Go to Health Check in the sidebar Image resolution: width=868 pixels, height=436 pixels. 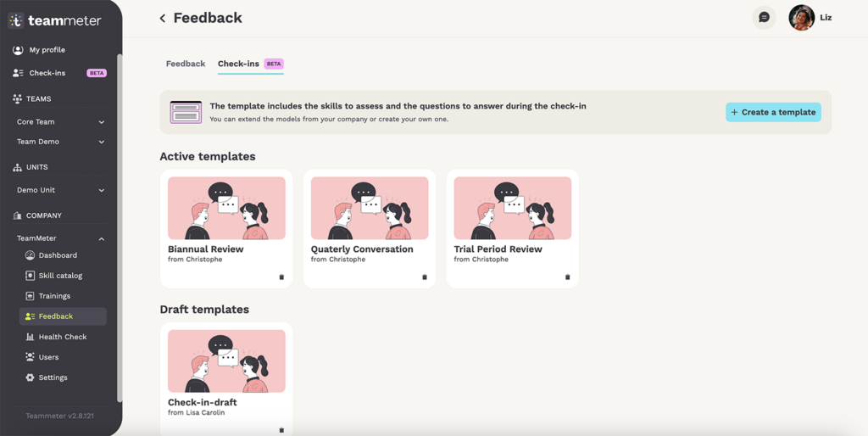62,337
